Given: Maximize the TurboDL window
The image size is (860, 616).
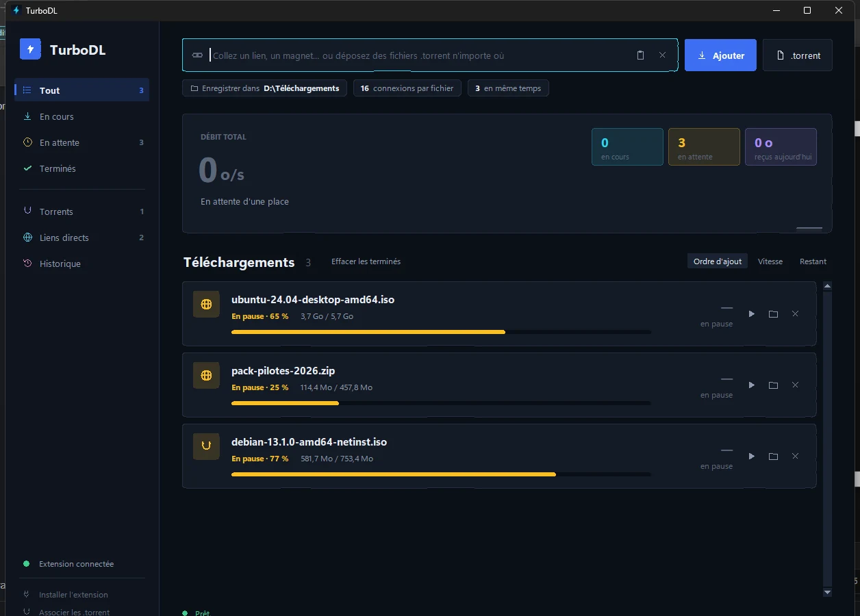Looking at the screenshot, I should pos(807,10).
